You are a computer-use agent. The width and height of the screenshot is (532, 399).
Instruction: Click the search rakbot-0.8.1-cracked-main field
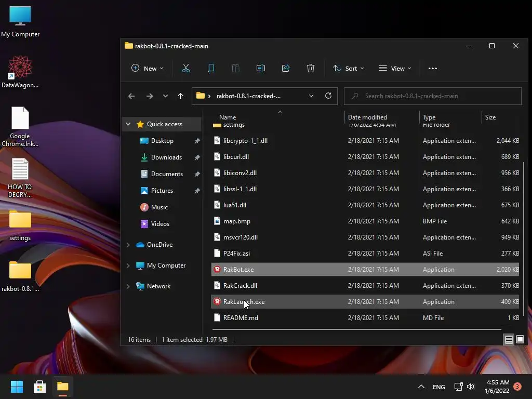pos(433,96)
